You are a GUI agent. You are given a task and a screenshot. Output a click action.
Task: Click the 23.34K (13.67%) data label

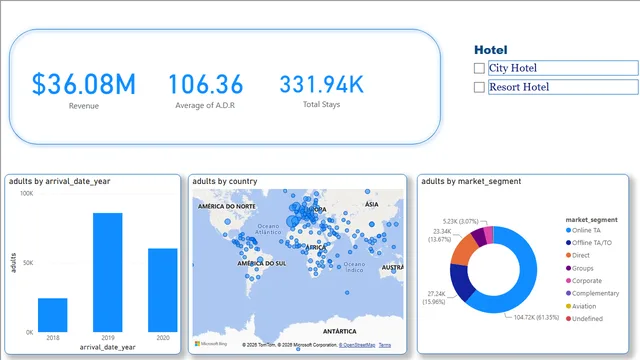(x=440, y=235)
